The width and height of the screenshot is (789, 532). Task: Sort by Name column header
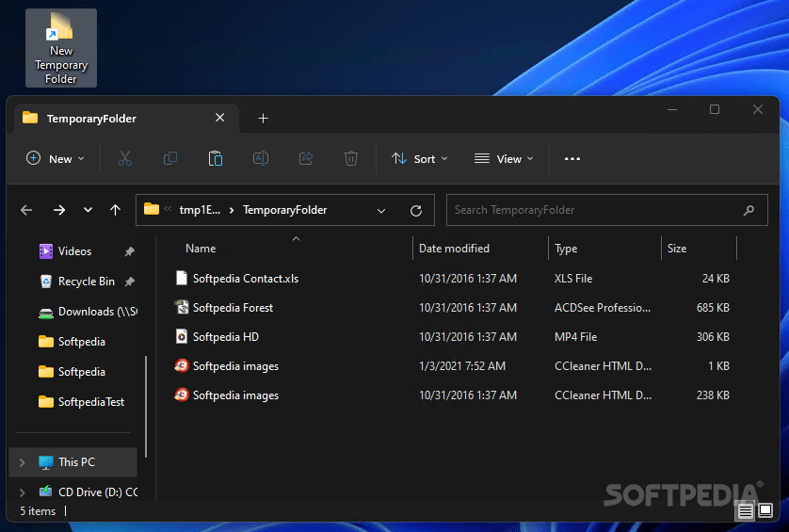click(201, 249)
